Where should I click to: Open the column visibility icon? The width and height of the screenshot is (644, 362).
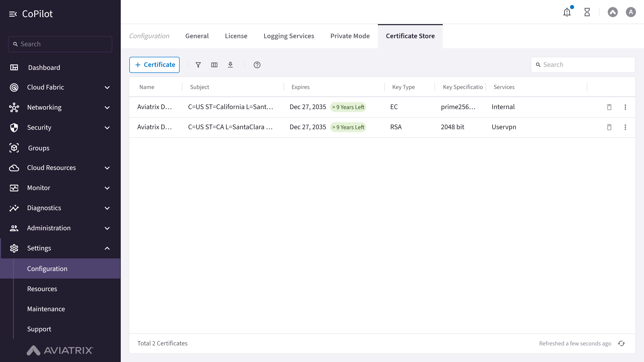214,65
